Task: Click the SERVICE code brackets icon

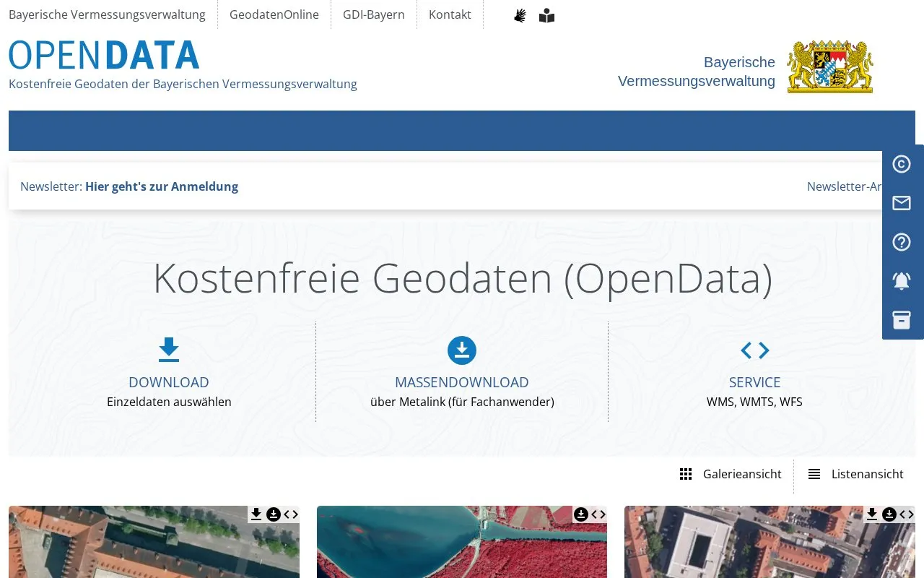Action: pos(755,350)
